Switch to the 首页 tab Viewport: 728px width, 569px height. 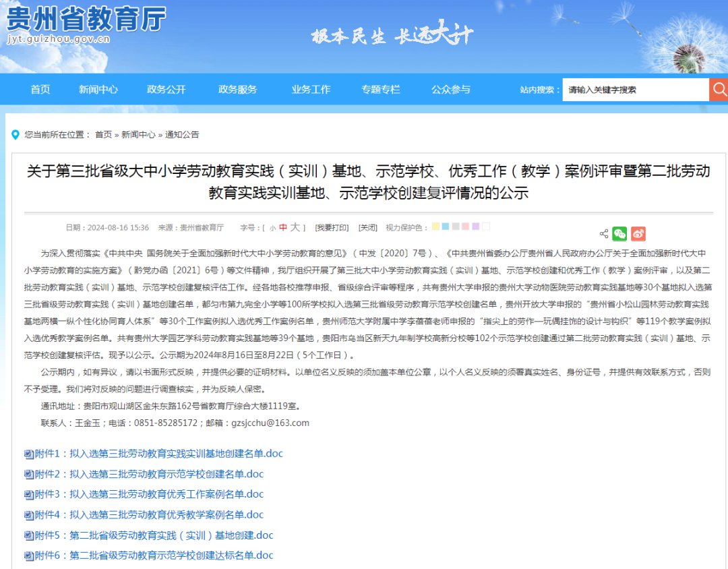click(x=39, y=89)
